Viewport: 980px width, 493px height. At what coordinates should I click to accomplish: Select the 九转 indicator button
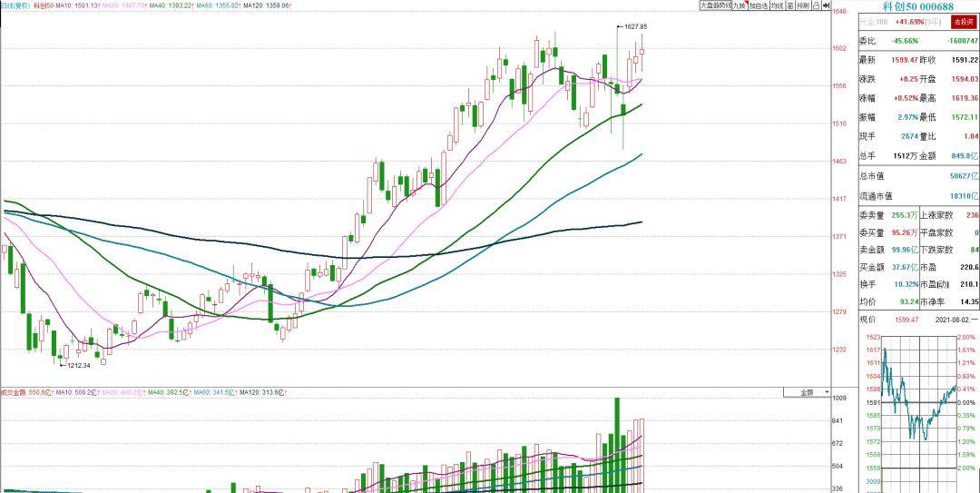[740, 5]
